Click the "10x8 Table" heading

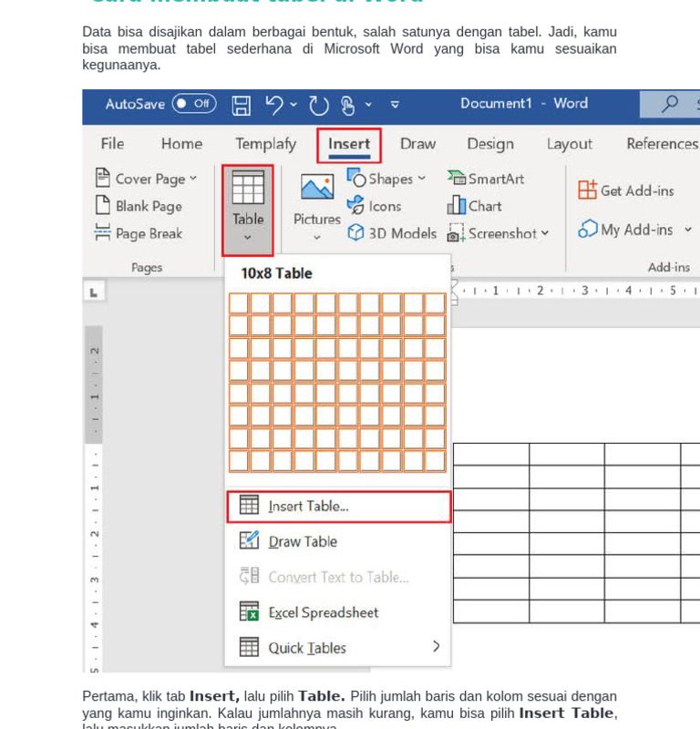(x=276, y=273)
